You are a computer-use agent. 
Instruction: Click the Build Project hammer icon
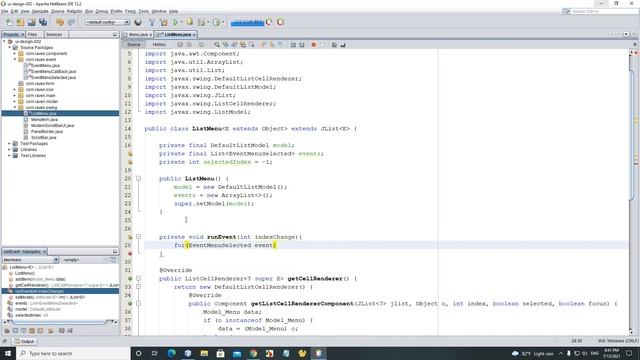152,22
